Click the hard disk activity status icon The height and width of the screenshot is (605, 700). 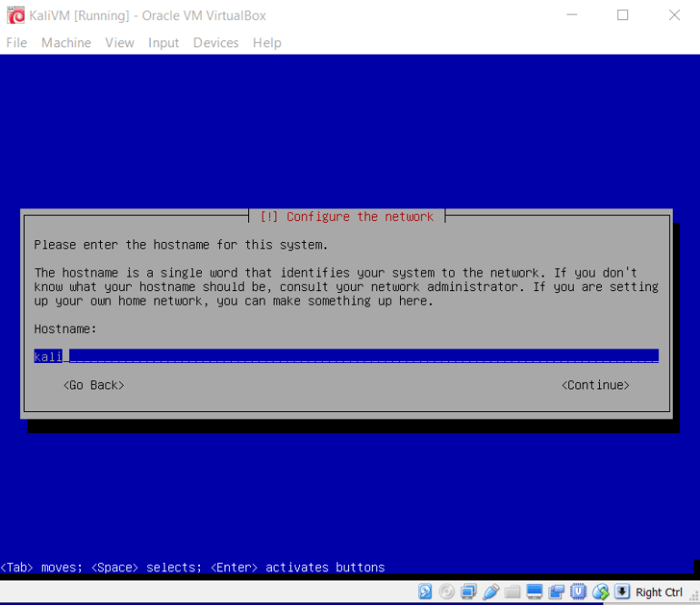(425, 591)
